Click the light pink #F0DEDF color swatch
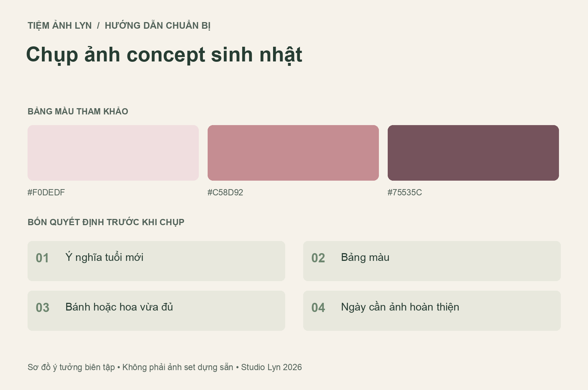Screen dimensions: 588x390 (x=113, y=153)
